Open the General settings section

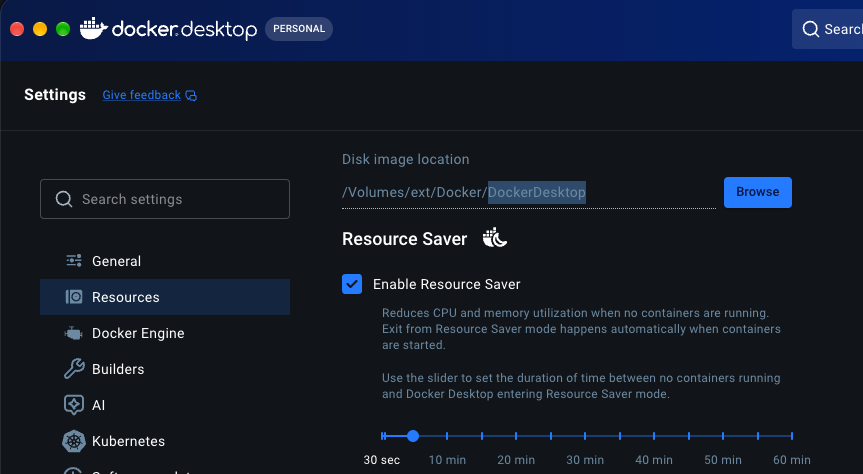(165, 261)
